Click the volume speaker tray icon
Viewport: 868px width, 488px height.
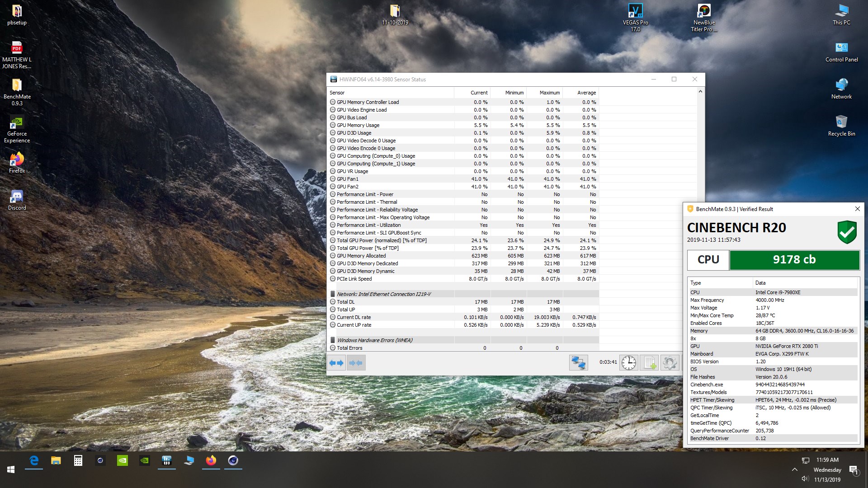point(805,479)
